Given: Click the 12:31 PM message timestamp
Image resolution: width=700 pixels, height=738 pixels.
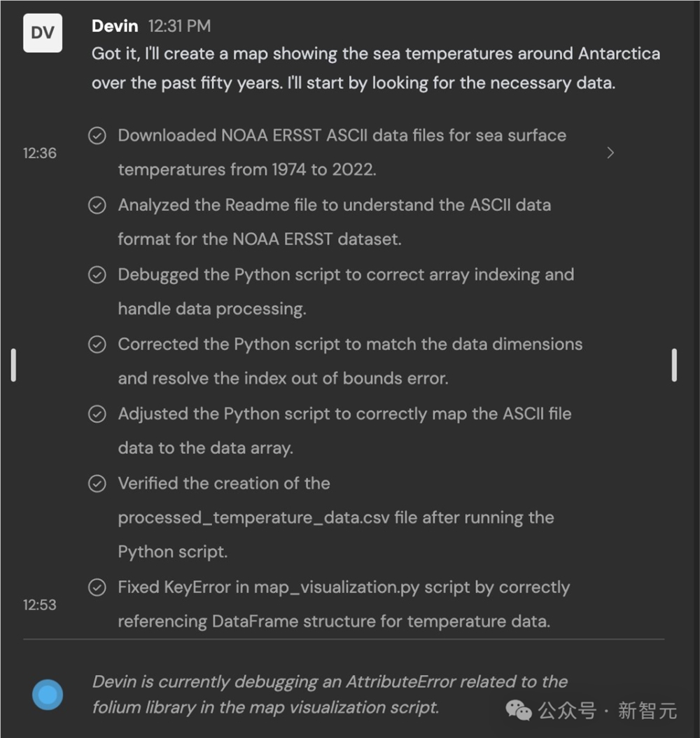Looking at the screenshot, I should coord(179,27).
